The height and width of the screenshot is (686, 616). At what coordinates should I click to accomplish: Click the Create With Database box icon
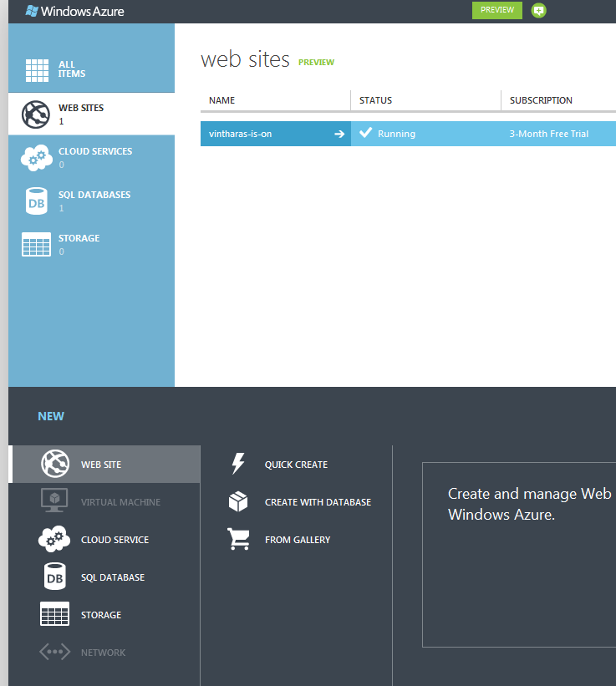[x=238, y=501]
